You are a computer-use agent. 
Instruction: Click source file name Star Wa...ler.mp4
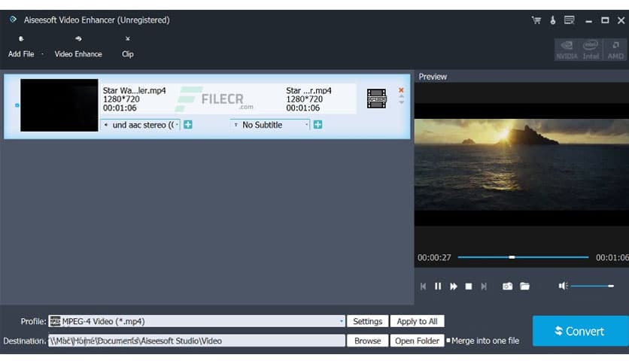(135, 90)
